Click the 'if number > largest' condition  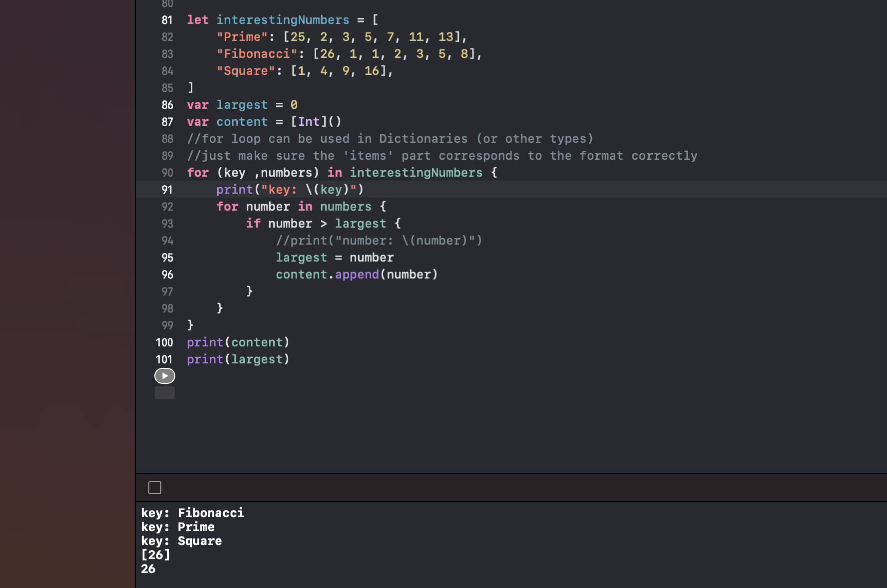click(323, 224)
